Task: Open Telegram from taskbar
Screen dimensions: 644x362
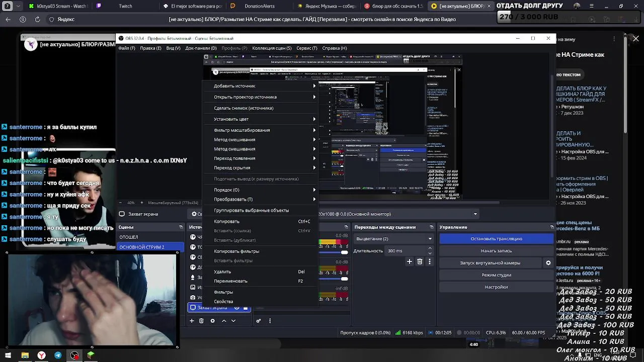Action: click(58, 355)
